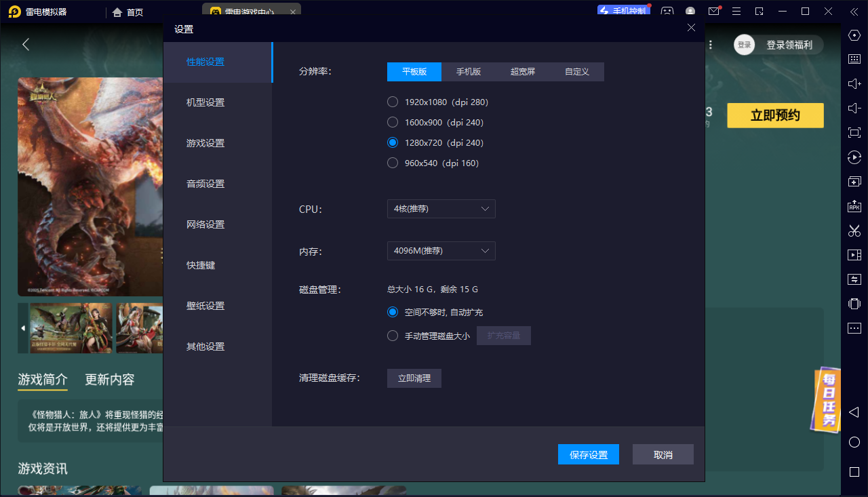This screenshot has height=497, width=868.
Task: Click the previous arrow beside screenshot thumbnails
Action: point(23,328)
